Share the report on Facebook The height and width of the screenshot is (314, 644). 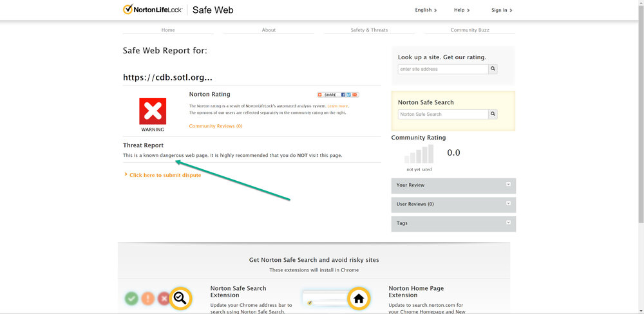click(x=343, y=95)
